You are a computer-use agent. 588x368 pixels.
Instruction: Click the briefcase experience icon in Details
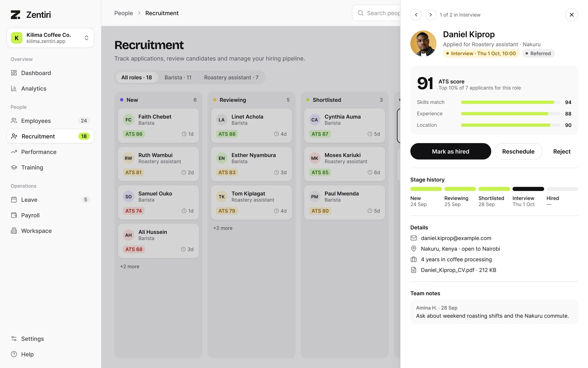(414, 259)
